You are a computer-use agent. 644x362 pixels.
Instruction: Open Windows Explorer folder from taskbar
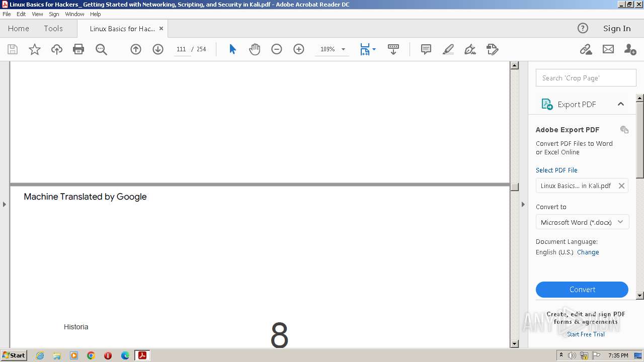57,355
